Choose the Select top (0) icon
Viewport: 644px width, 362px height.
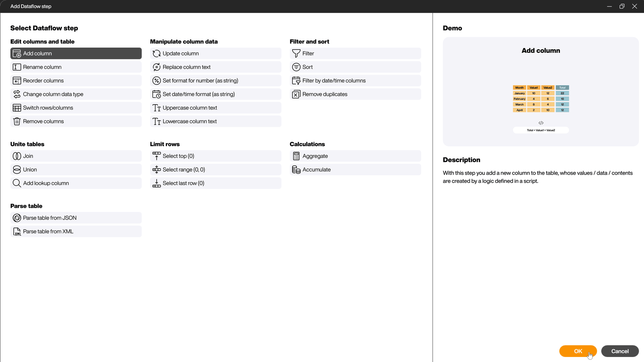coord(156,156)
